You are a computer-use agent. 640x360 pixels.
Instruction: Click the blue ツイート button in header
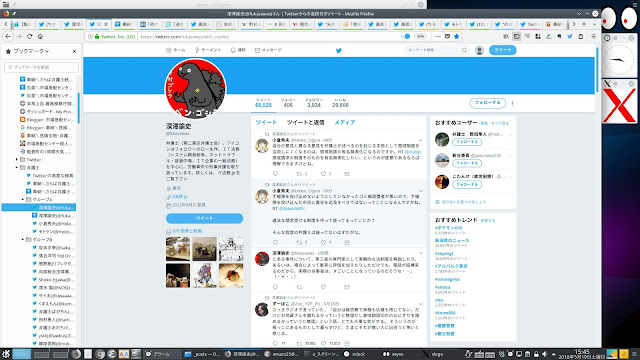(x=502, y=50)
